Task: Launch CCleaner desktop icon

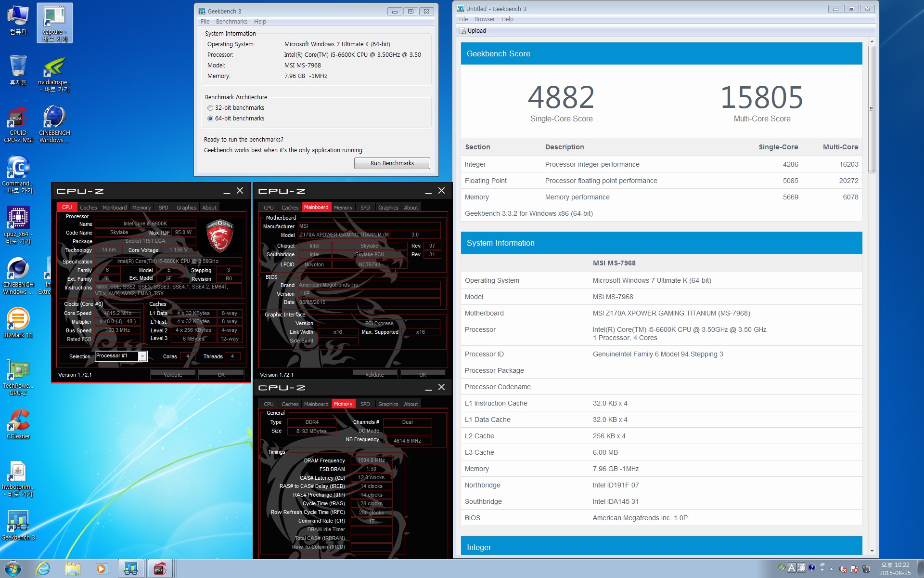Action: tap(18, 424)
